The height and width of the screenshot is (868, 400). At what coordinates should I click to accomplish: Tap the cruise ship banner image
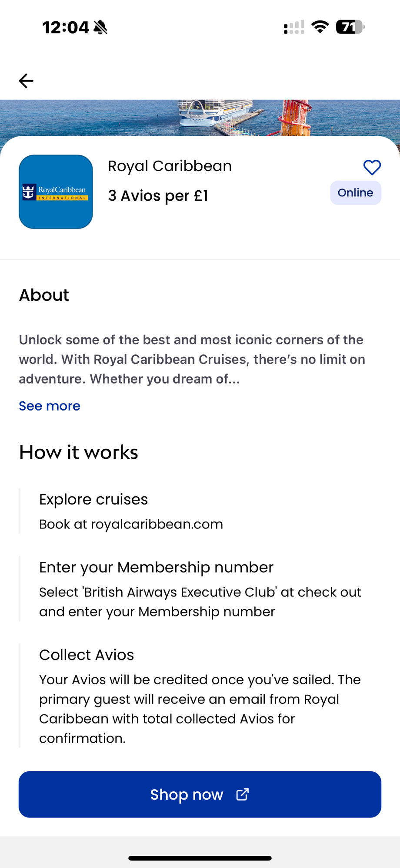click(200, 118)
